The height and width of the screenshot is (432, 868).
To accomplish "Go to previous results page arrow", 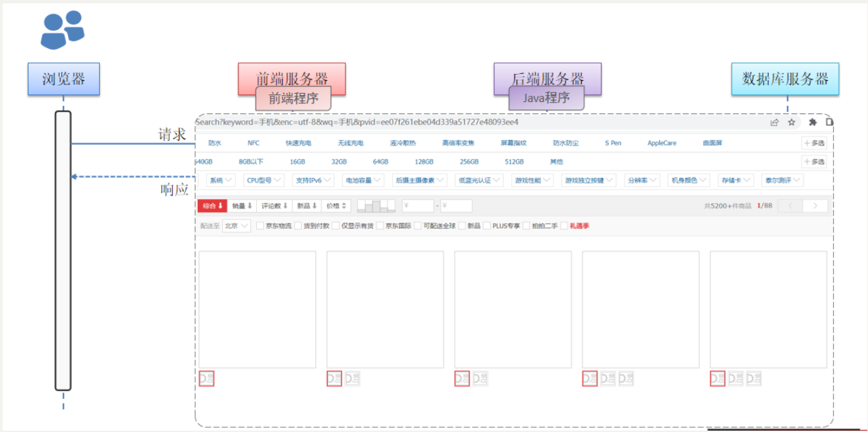I will coord(790,206).
